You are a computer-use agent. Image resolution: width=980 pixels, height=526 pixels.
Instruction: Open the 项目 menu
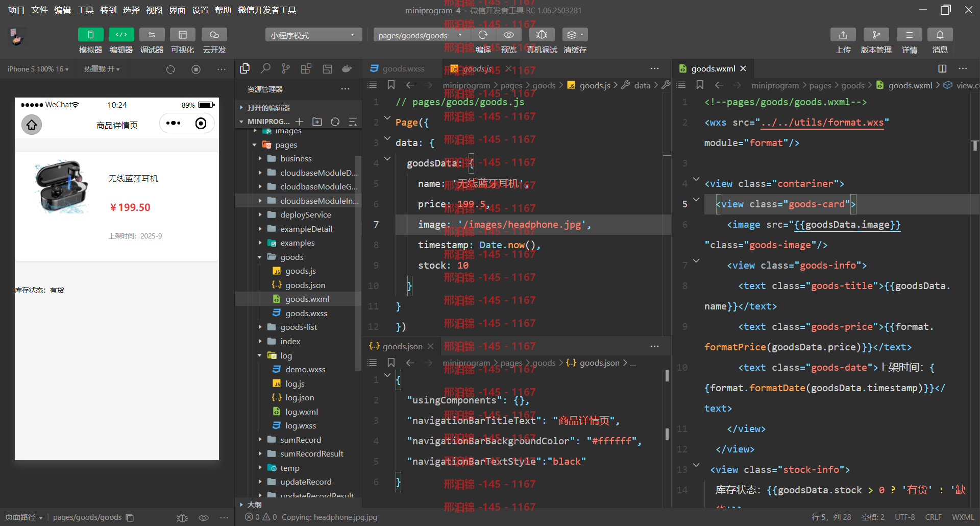pos(16,10)
